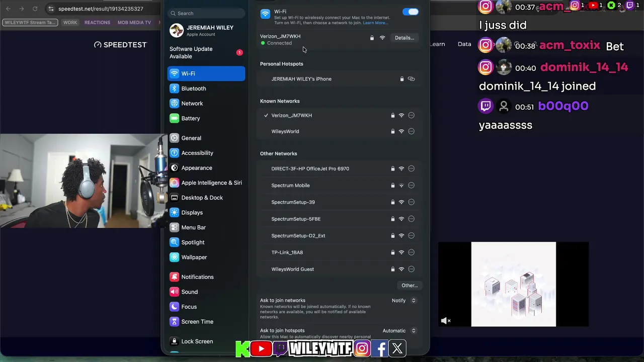Open the WORK bookmark in browser
The width and height of the screenshot is (644, 362).
[x=70, y=22]
